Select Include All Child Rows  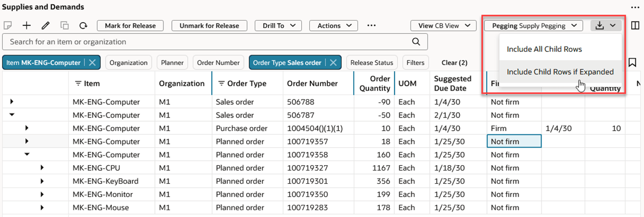pos(544,49)
